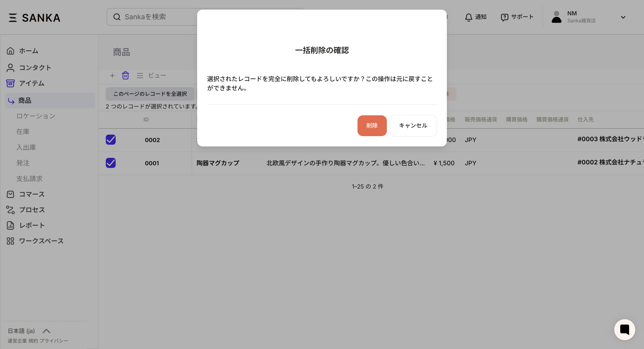This screenshot has width=644, height=349.
Task: Uncheck the checkbox for record 0002
Action: pos(111,140)
